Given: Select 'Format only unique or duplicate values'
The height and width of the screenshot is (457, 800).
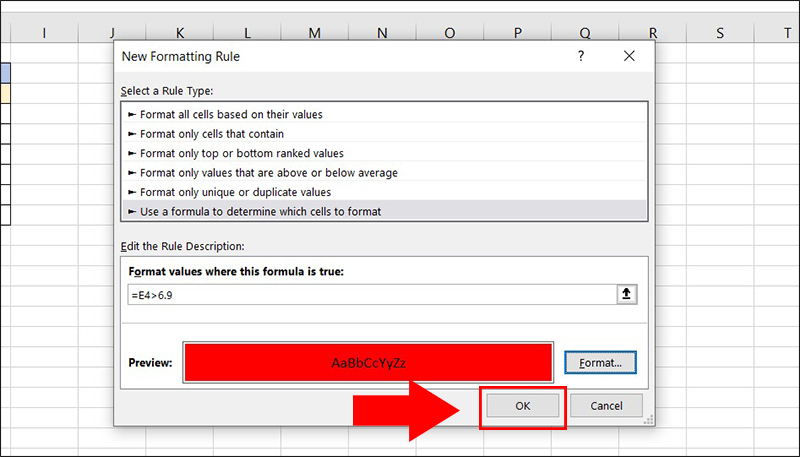Looking at the screenshot, I should 384,192.
